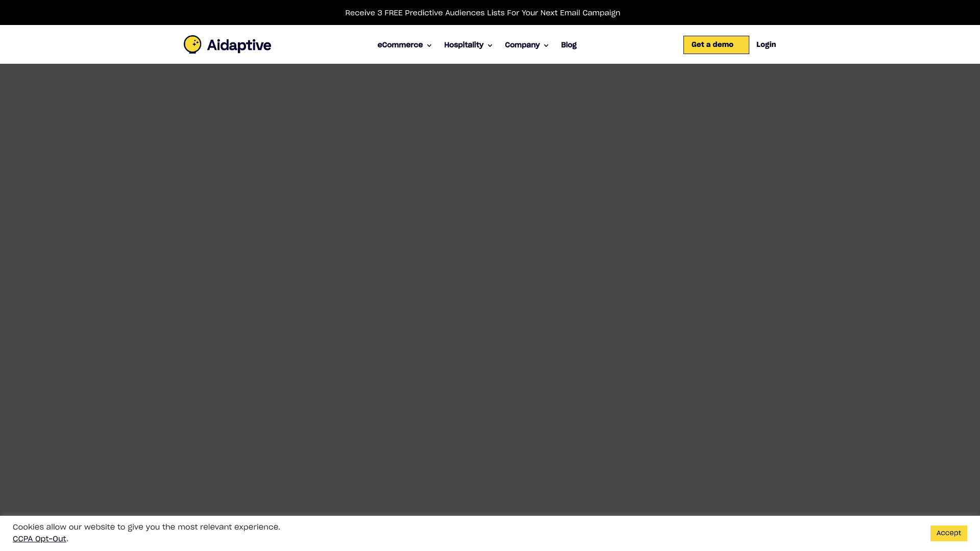Click the yellow Accept button in cookie banner
The width and height of the screenshot is (980, 551).
tap(948, 533)
